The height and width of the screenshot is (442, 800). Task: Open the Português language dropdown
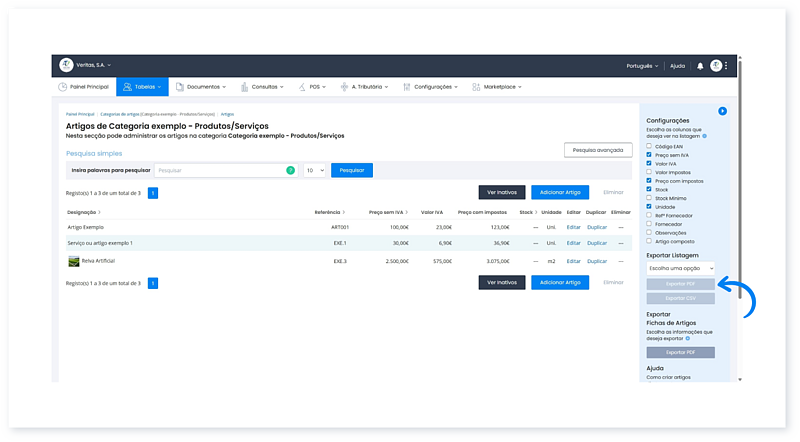point(640,66)
